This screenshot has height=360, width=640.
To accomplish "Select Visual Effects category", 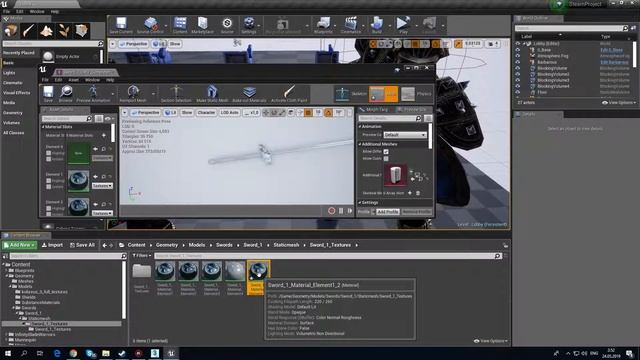I will click(17, 93).
